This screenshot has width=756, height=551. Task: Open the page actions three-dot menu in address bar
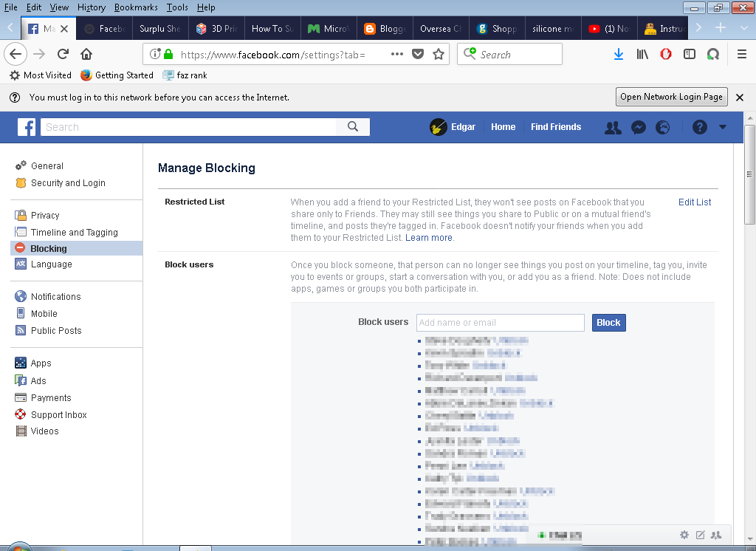[396, 54]
